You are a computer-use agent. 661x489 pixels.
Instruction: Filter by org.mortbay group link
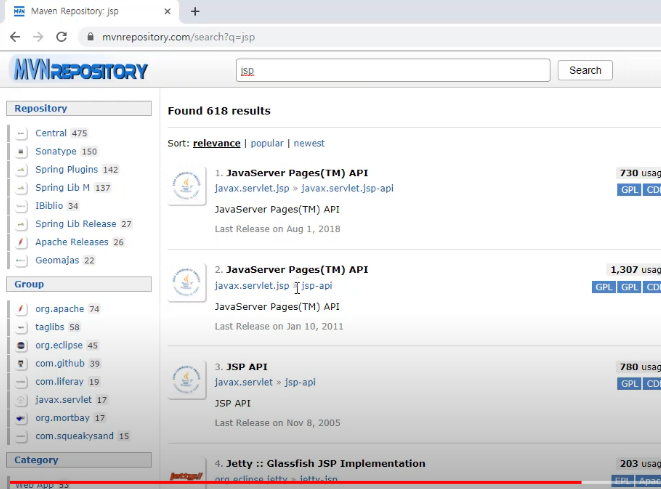click(62, 418)
